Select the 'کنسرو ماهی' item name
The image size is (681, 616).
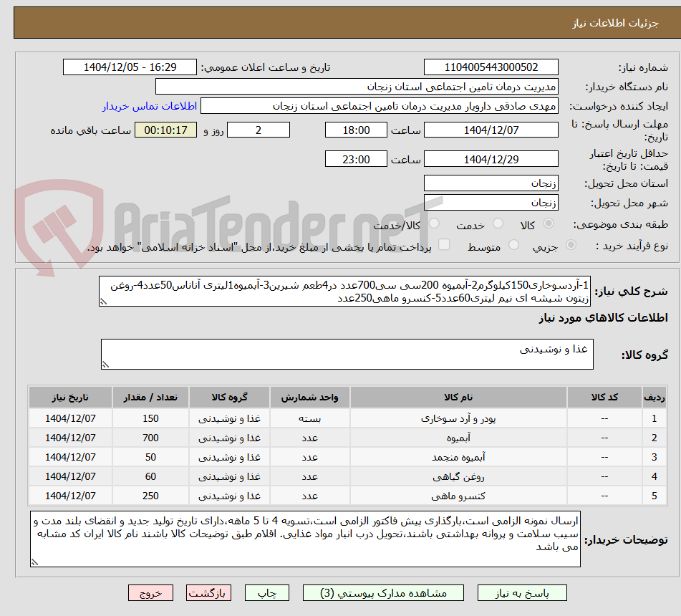[458, 496]
